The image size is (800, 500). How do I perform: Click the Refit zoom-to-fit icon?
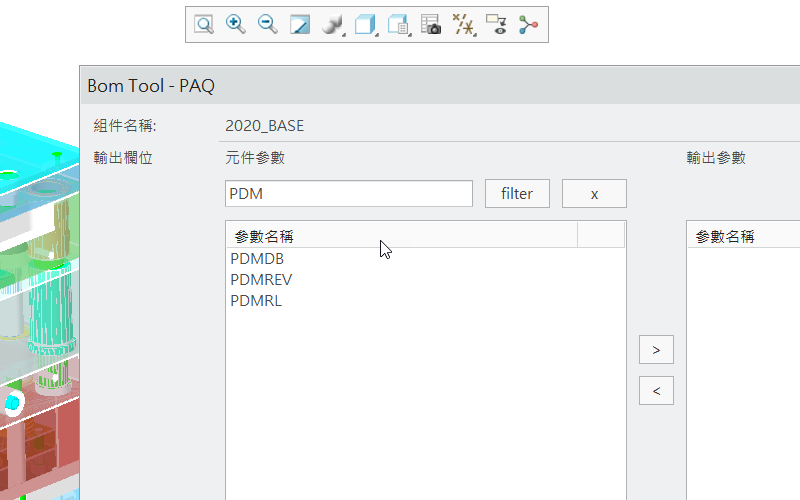204,25
